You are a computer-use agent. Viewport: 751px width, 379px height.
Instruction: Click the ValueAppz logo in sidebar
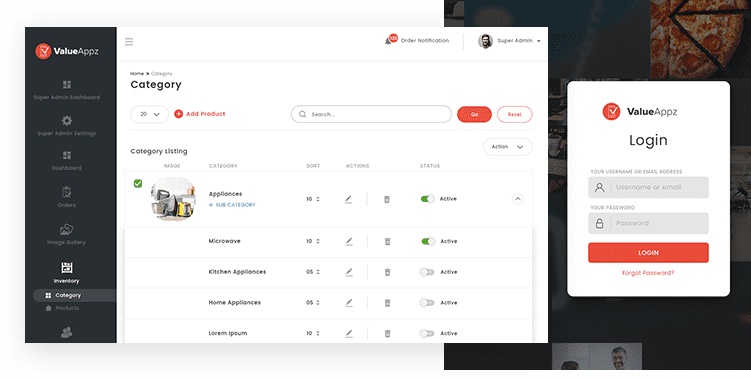[67, 51]
